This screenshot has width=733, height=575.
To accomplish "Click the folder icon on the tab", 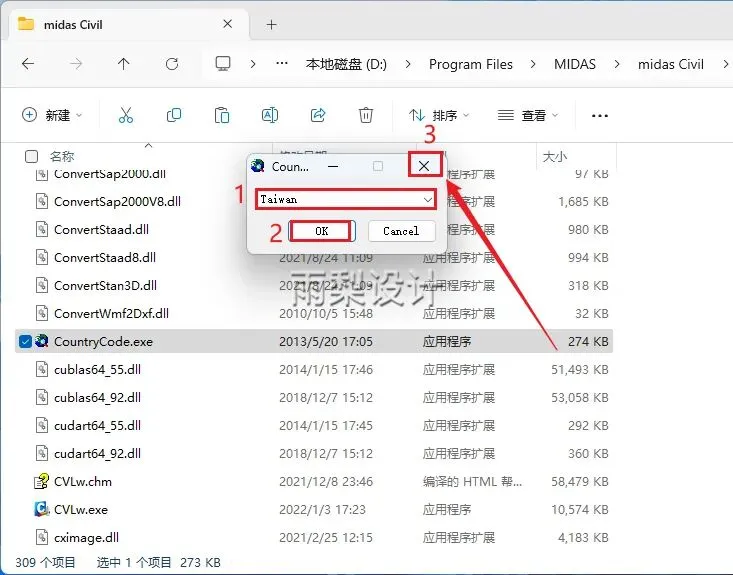I will pos(26,24).
